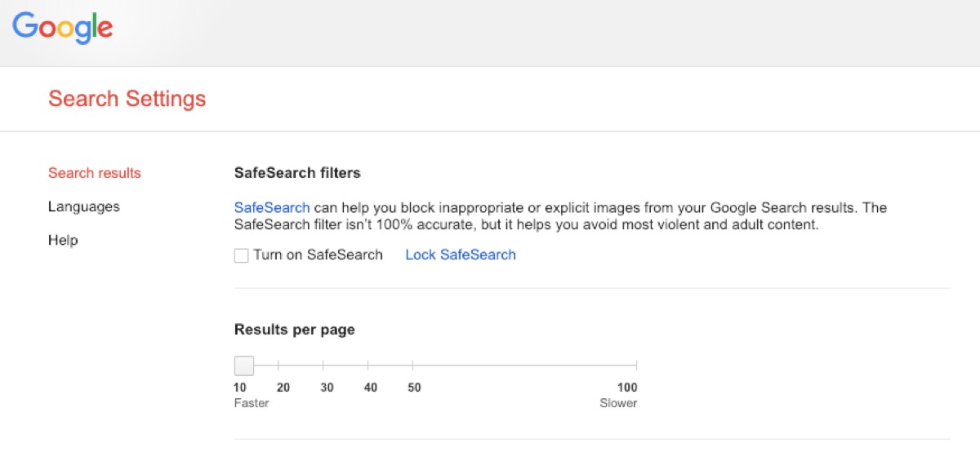Set results per page slider to 50
The width and height of the screenshot is (980, 461).
pyautogui.click(x=412, y=366)
